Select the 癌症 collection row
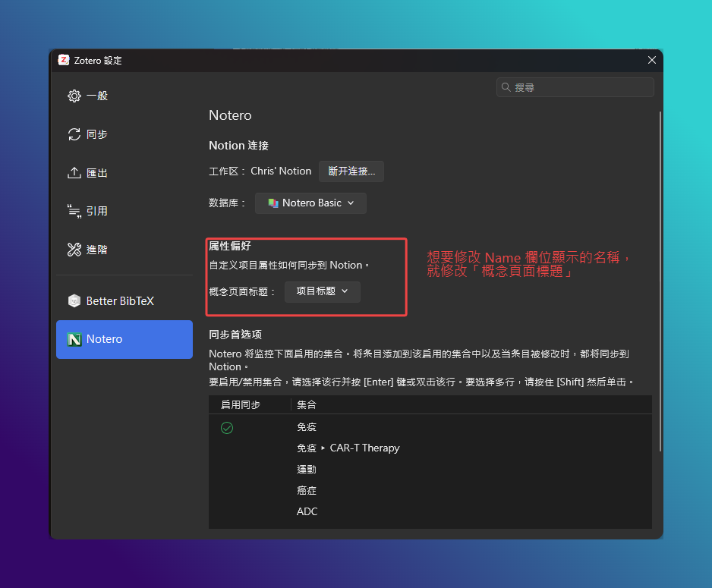 tap(430, 490)
